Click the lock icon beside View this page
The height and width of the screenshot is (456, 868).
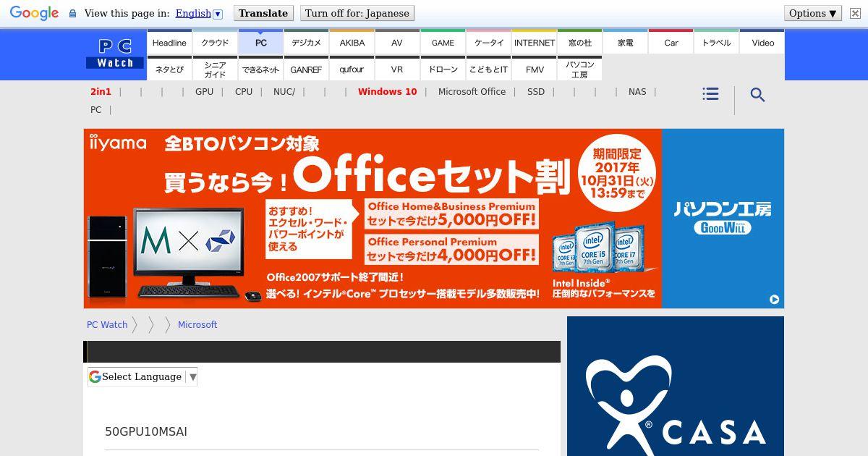click(x=72, y=13)
